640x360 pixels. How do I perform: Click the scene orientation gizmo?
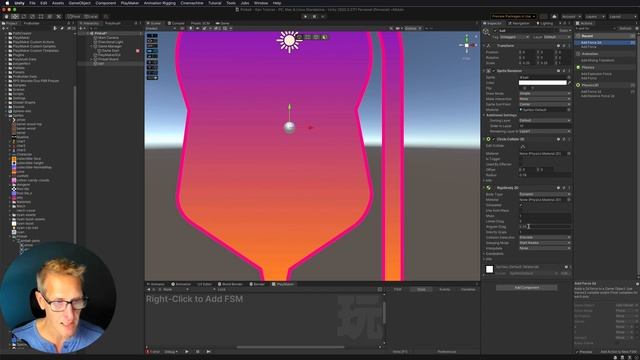point(467,45)
